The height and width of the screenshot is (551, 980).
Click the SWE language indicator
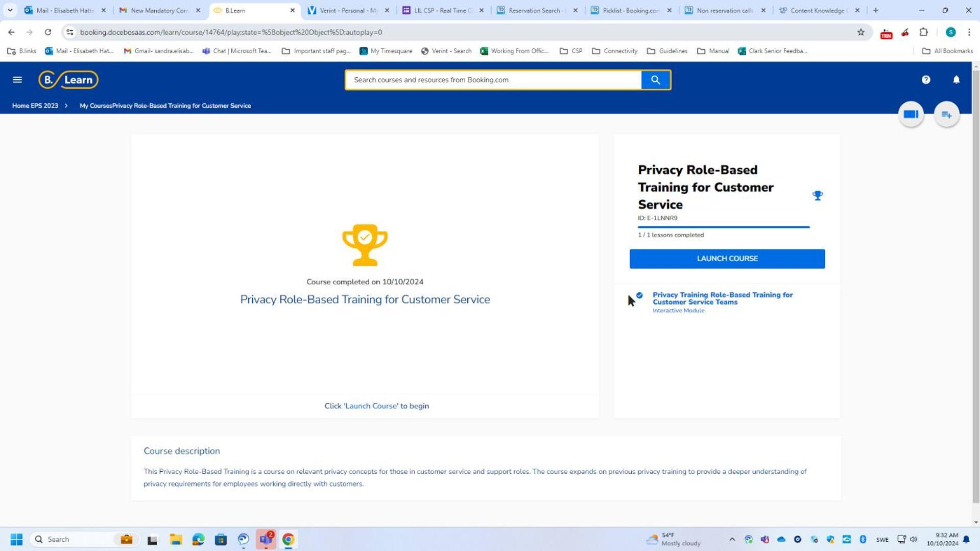882,540
